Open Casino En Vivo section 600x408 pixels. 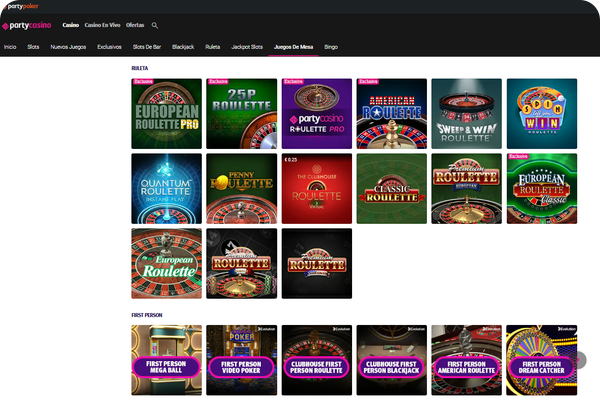(x=102, y=25)
